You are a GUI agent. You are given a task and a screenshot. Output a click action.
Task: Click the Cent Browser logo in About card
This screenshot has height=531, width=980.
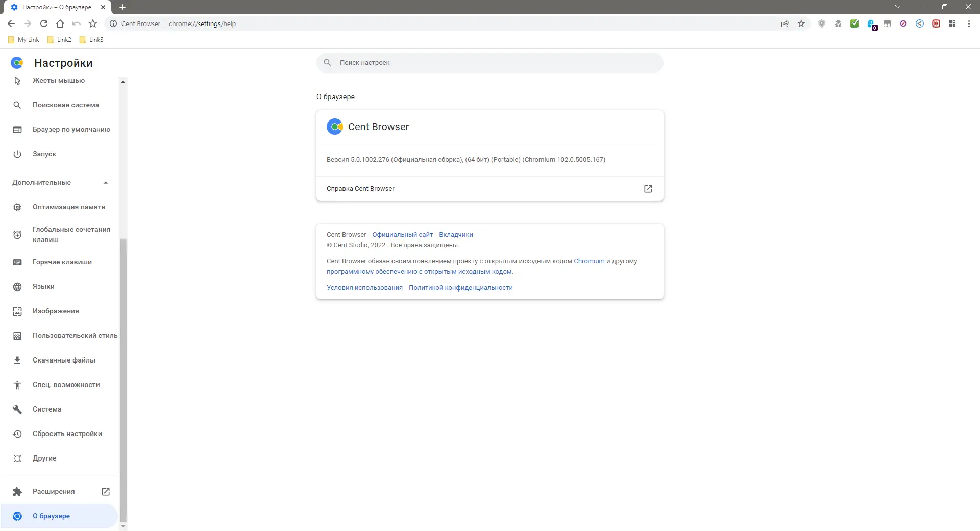tap(335, 127)
